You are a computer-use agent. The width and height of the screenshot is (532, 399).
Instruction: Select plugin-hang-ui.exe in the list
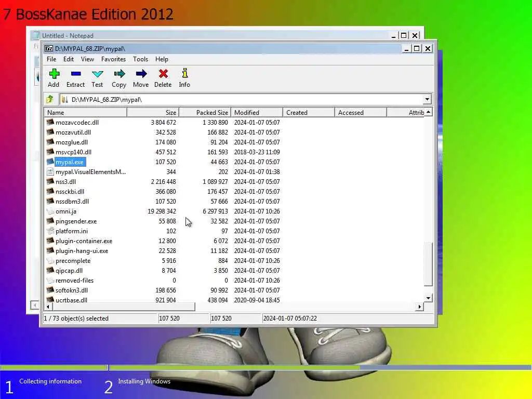[x=82, y=251]
